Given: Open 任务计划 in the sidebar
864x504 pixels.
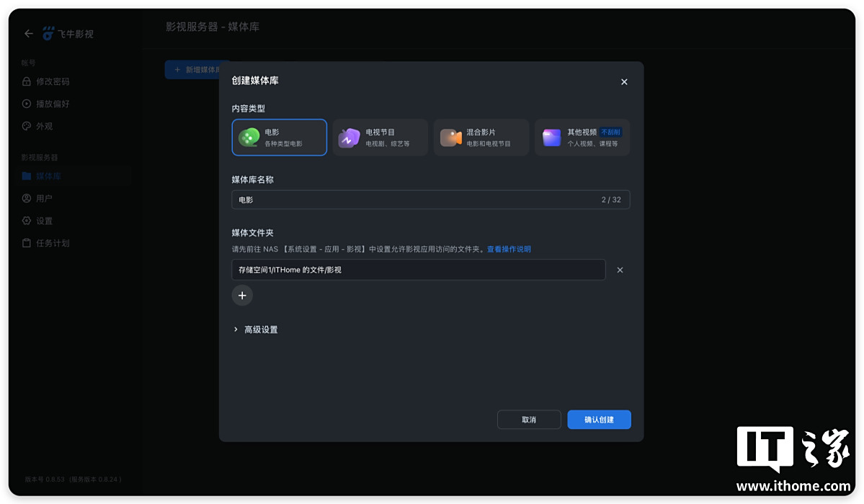Looking at the screenshot, I should point(52,243).
